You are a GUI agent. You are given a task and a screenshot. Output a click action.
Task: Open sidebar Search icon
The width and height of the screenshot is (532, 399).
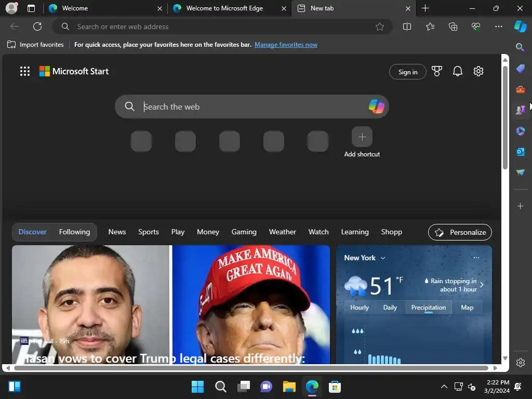coord(520,47)
